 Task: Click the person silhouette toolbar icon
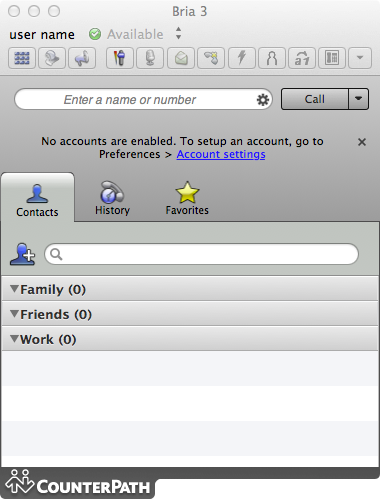(272, 58)
